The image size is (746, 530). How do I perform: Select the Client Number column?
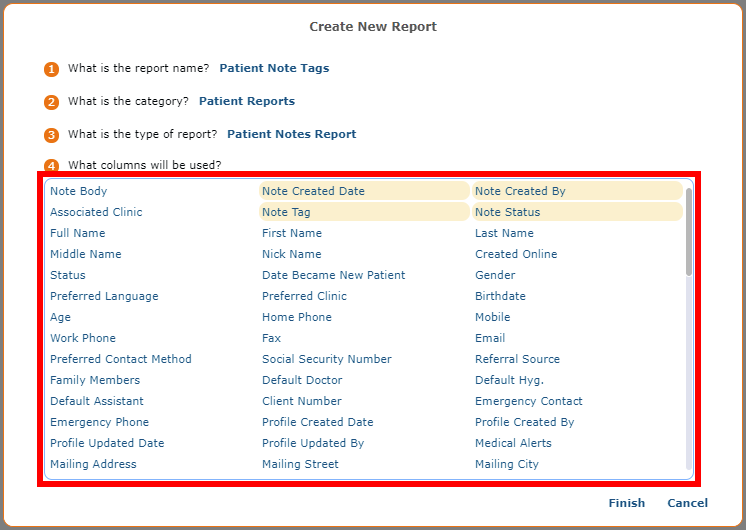(302, 401)
